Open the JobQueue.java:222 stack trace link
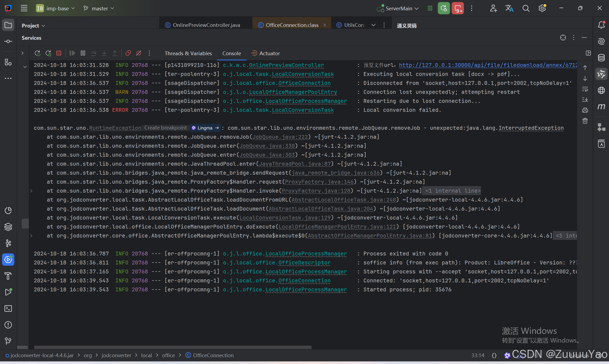Viewport: 609px width, 364px height. [280, 137]
